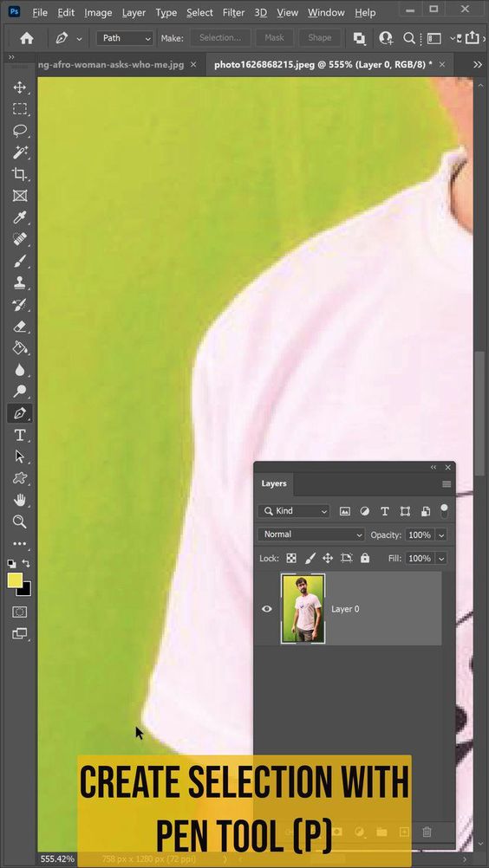Click the Make Selection... button
Viewport: 489px width, 868px height.
tap(220, 37)
